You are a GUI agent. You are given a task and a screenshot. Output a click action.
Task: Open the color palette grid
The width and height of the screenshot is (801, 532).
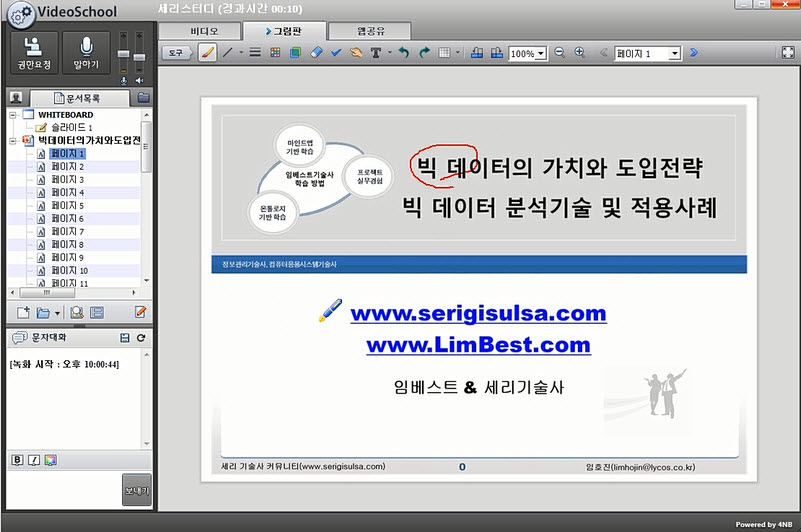coord(275,53)
